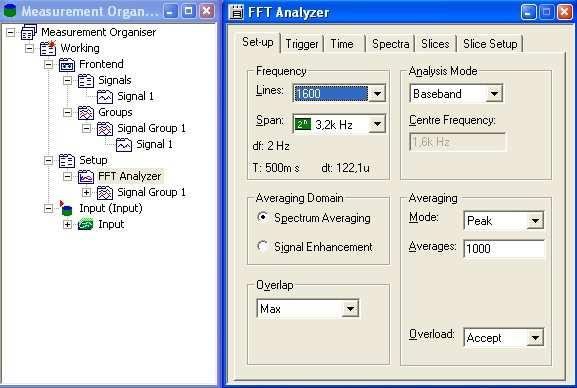Close the FFT Analyzer window

click(564, 12)
